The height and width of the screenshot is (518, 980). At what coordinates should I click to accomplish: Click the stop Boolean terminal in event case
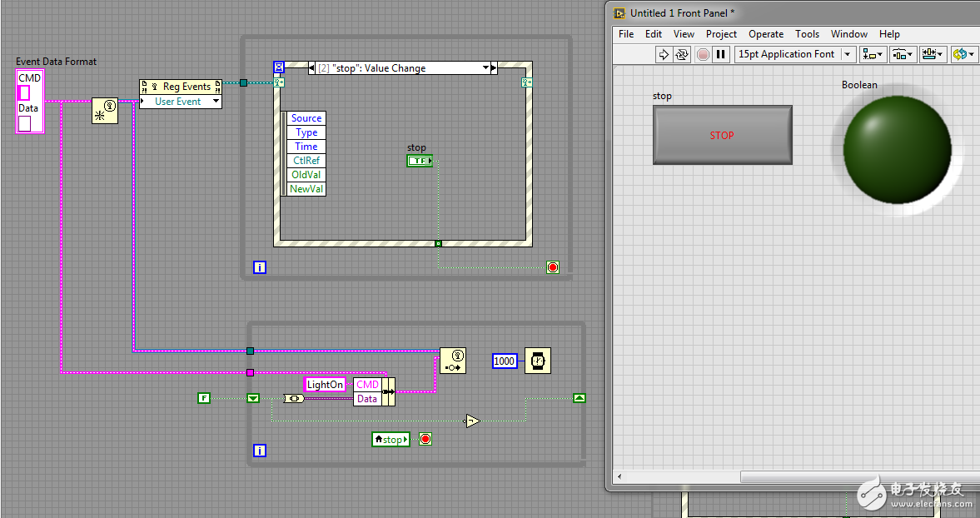tap(420, 162)
